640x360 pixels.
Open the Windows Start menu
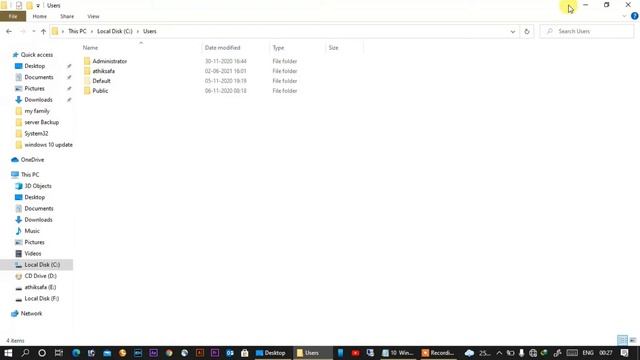(x=8, y=353)
